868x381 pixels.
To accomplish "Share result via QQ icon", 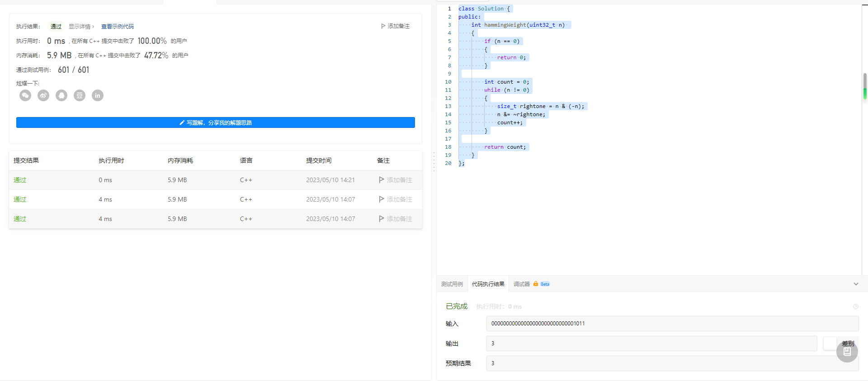I will coord(61,95).
